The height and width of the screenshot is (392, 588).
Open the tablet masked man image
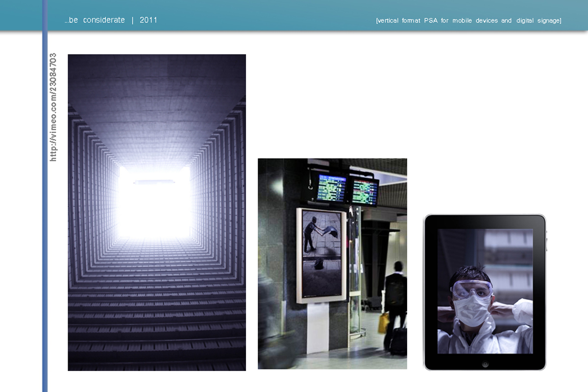tap(485, 292)
